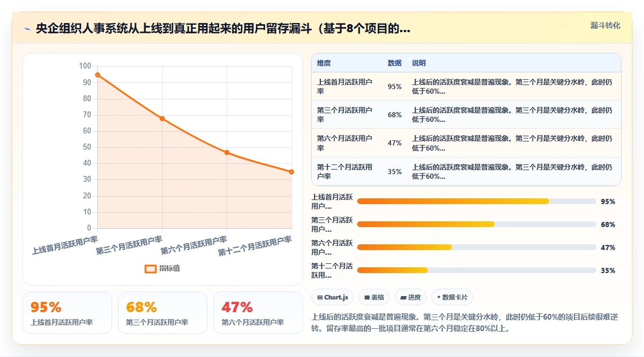This screenshot has height=357, width=644.
Task: Click the 95% value in table
Action: 394,87
